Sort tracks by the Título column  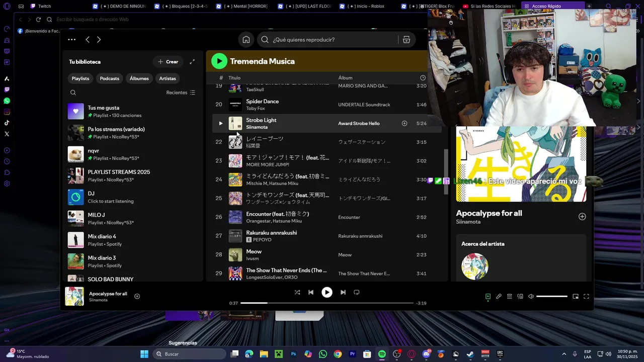[x=234, y=78]
